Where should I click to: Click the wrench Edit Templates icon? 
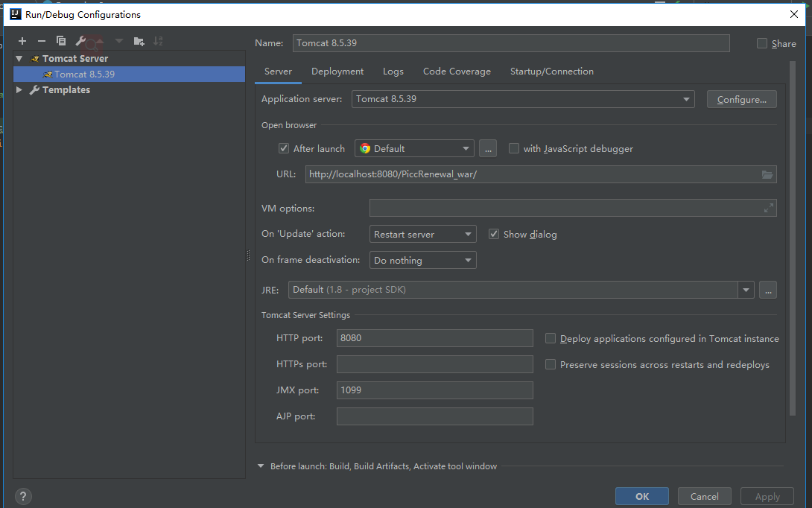[x=80, y=41]
